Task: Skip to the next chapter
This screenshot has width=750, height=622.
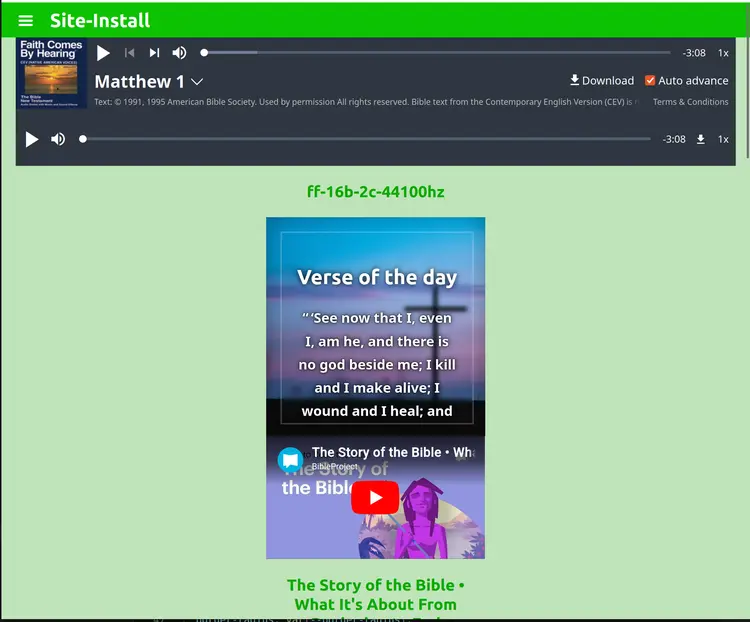Action: point(154,53)
